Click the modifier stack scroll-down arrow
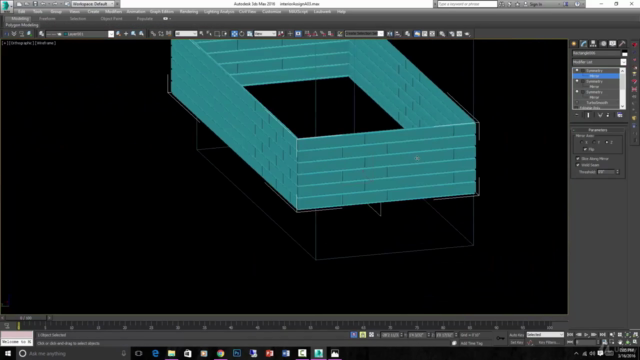Image resolution: width=640 pixels, height=360 pixels. (622, 107)
